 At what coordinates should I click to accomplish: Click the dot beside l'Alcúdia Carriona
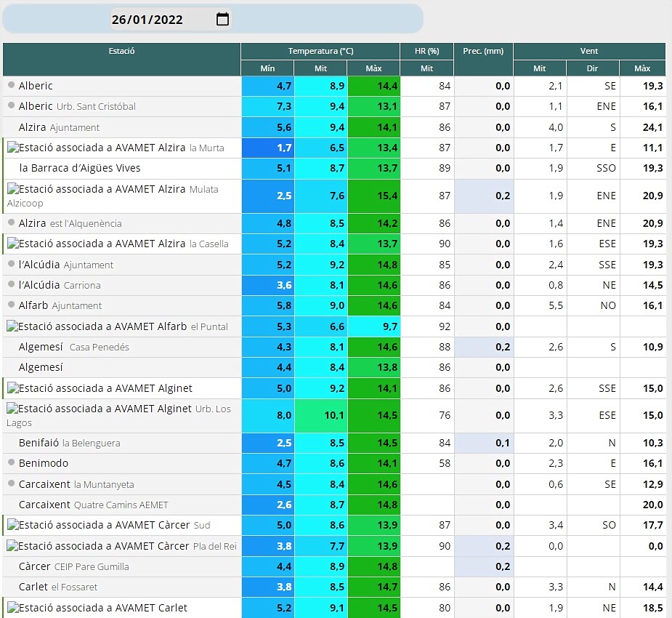(12, 284)
